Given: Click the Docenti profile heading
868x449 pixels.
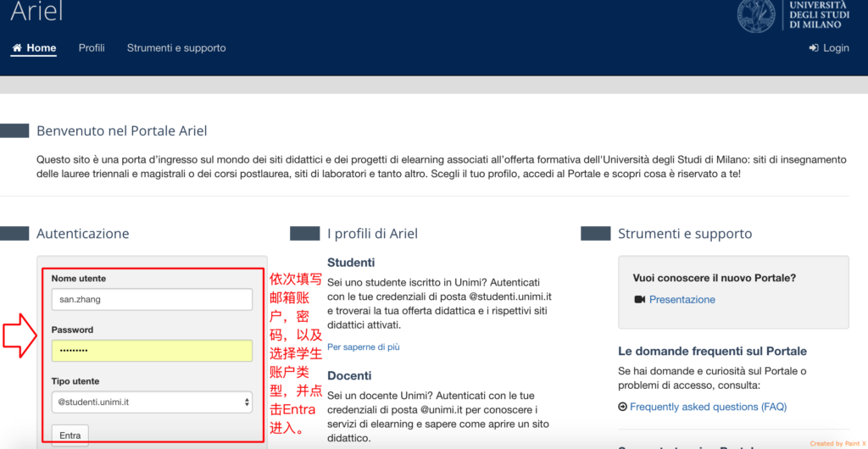Looking at the screenshot, I should (x=349, y=376).
